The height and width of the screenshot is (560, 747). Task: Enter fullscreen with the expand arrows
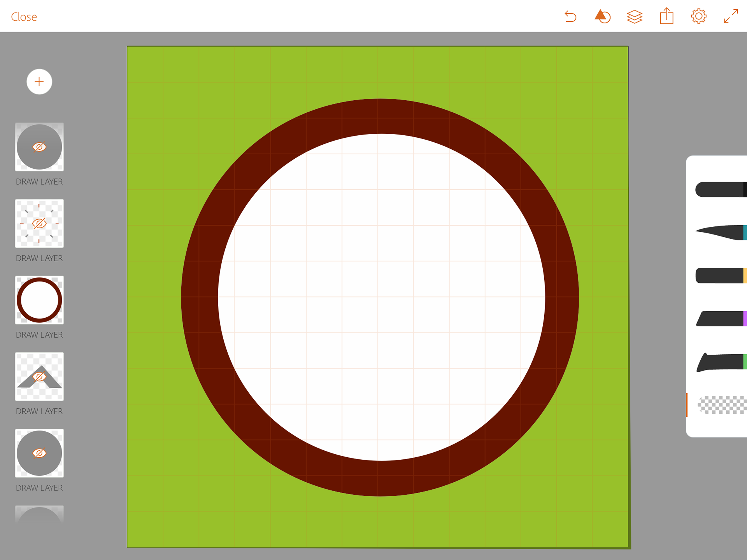click(x=731, y=17)
